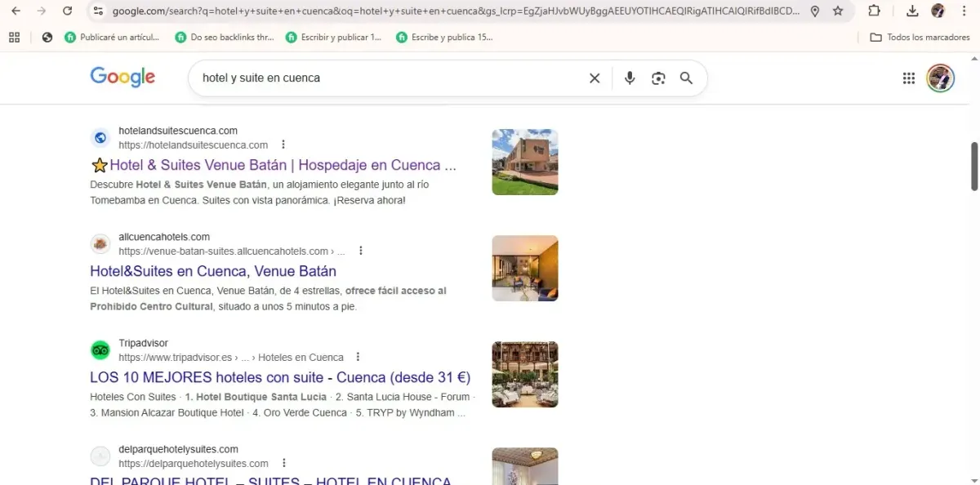
Task: Open browser downloads
Action: point(913,11)
